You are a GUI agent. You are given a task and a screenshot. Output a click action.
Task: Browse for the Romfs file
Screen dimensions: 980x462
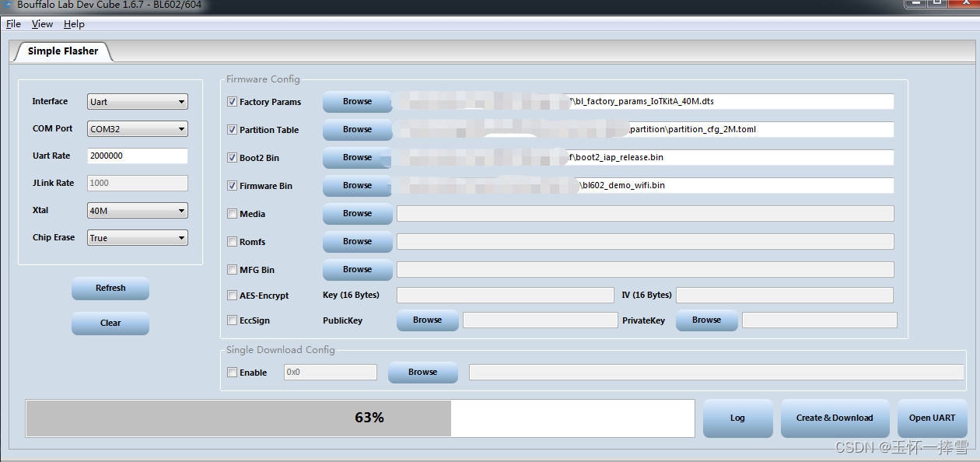pos(358,242)
